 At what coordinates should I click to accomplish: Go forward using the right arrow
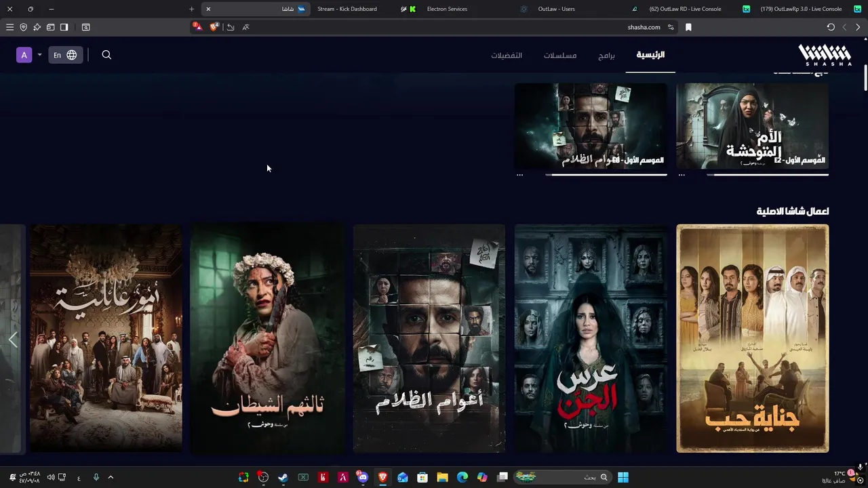pos(858,27)
